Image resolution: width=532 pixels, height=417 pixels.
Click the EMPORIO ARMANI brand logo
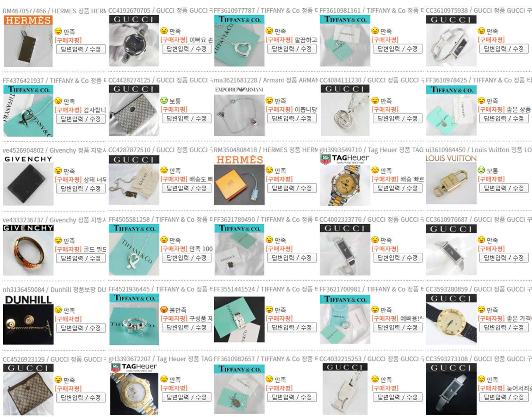click(239, 89)
